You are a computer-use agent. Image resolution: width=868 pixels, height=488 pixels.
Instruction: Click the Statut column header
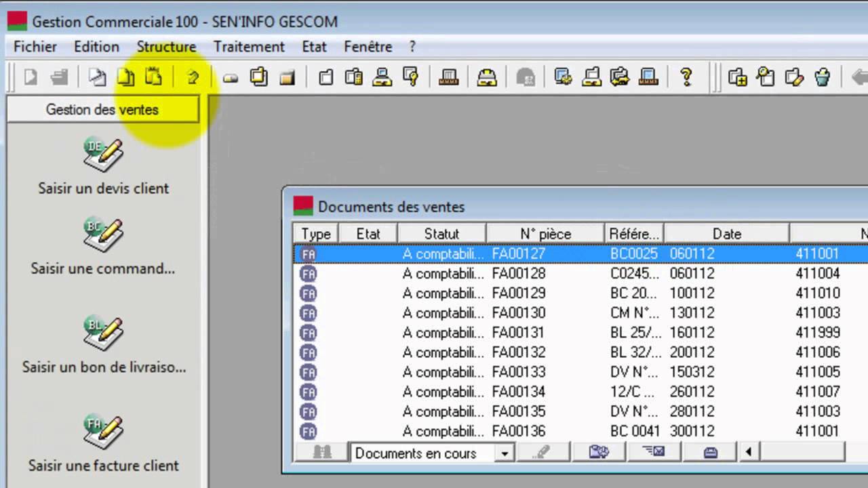point(441,234)
